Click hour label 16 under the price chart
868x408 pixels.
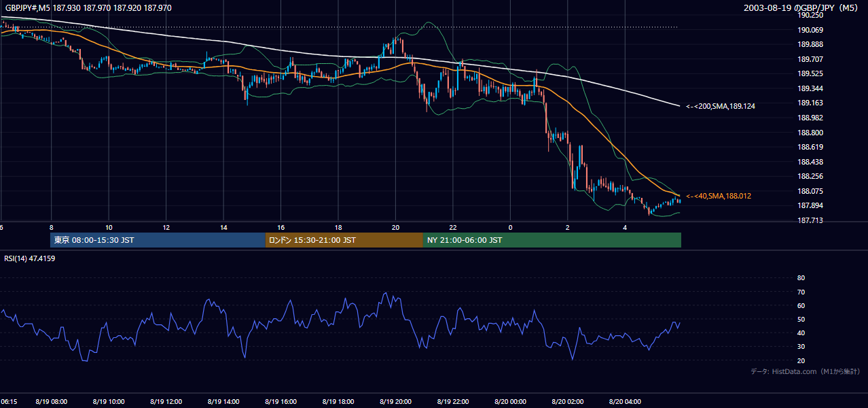(281, 227)
